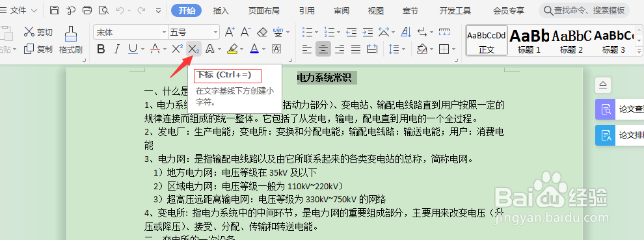Click the document title 电力系统常识
The height and width of the screenshot is (240, 644).
point(324,77)
